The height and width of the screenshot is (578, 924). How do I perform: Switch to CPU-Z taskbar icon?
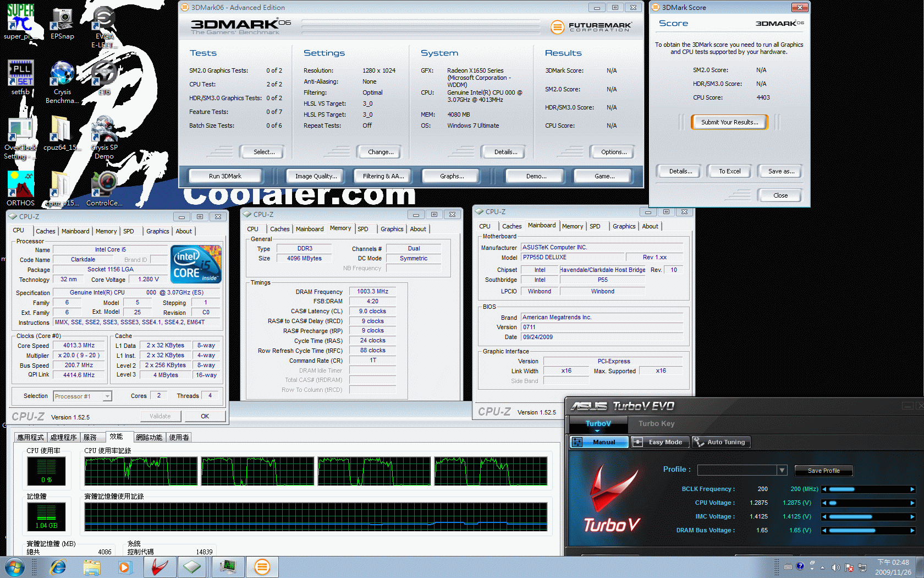(x=193, y=567)
